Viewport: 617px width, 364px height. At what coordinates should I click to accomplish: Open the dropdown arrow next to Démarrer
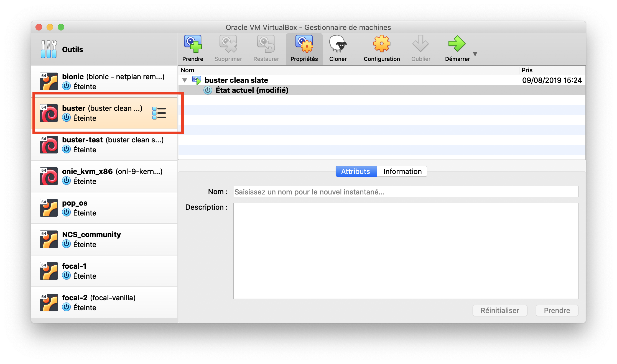click(x=475, y=54)
